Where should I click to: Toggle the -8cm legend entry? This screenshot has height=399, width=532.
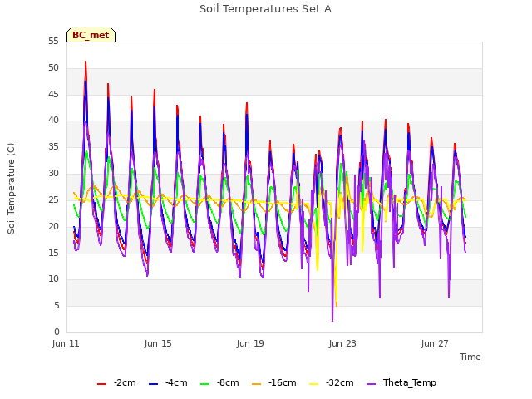click(219, 382)
